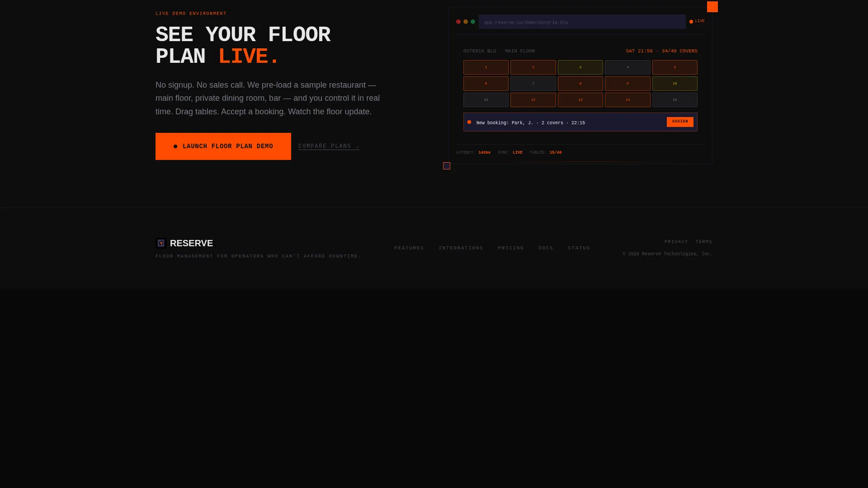
Task: Select table 3 on the floor plan
Action: (x=580, y=67)
